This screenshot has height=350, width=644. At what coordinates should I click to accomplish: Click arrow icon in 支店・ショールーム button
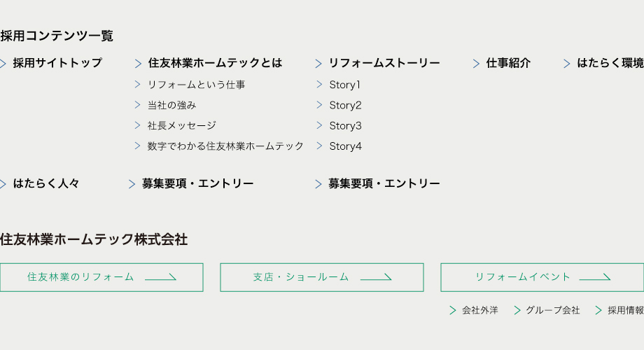coord(376,277)
